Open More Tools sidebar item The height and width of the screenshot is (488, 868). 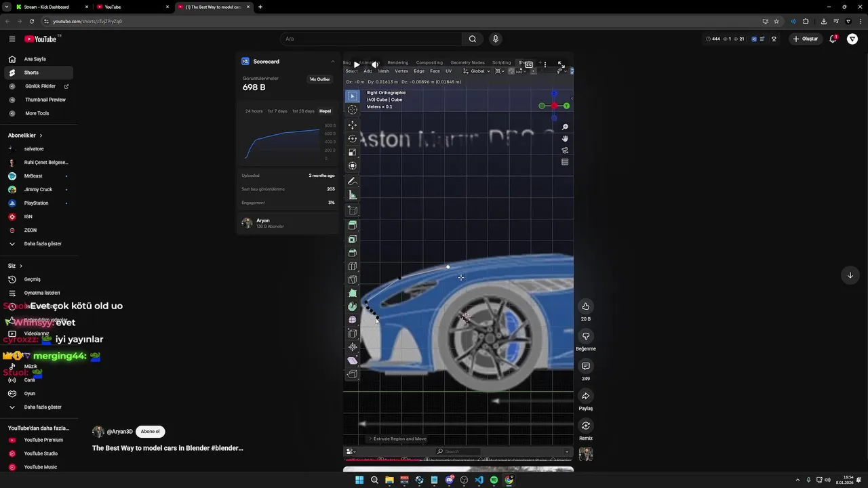[39, 113]
